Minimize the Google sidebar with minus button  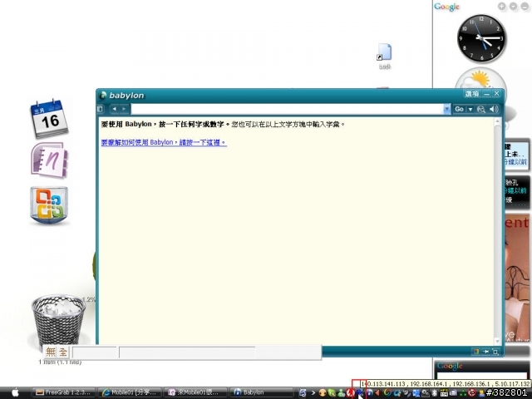(525, 6)
